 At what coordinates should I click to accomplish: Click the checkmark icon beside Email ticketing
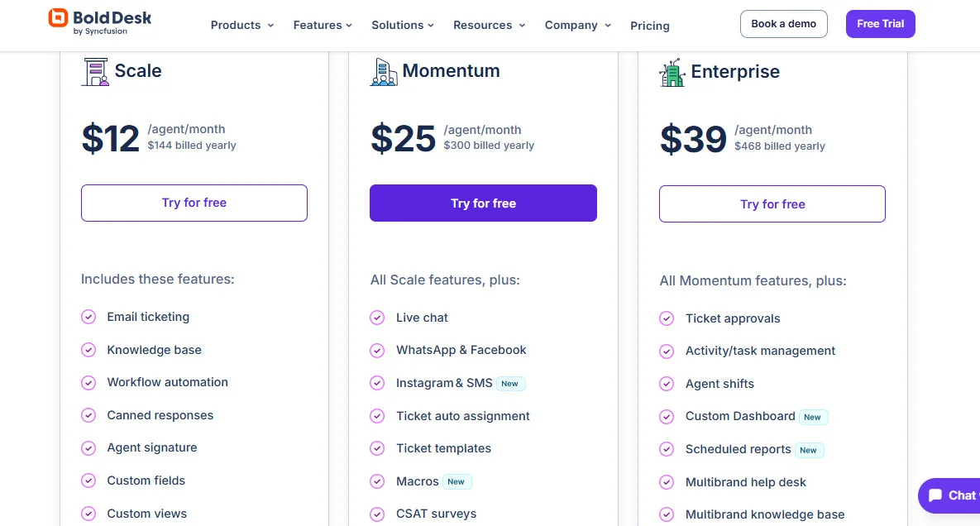tap(88, 317)
